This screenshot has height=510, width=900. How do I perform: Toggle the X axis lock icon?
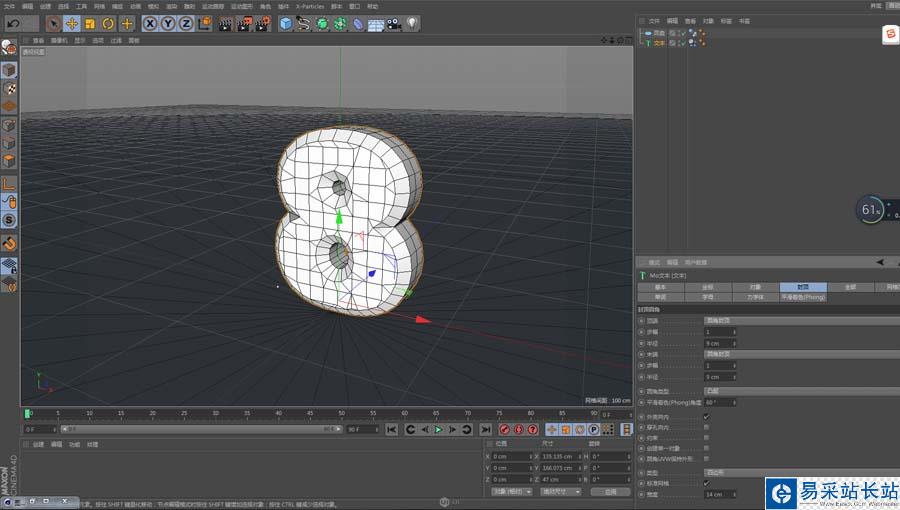pyautogui.click(x=150, y=23)
